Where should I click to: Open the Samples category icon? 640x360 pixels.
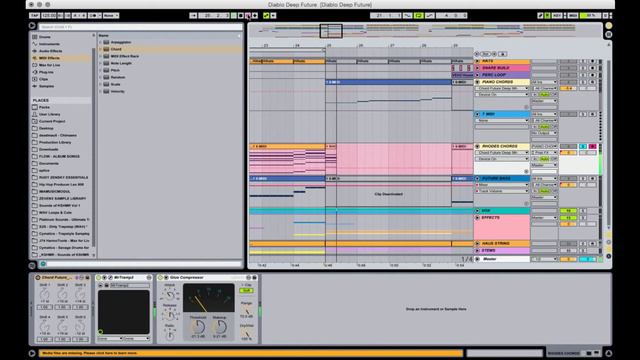tap(35, 86)
